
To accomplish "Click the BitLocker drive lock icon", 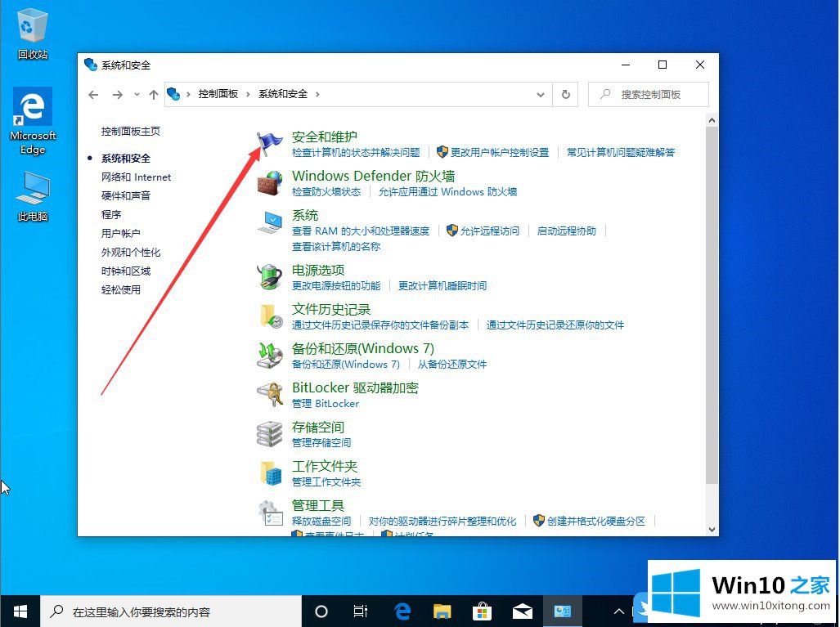I will click(x=269, y=395).
